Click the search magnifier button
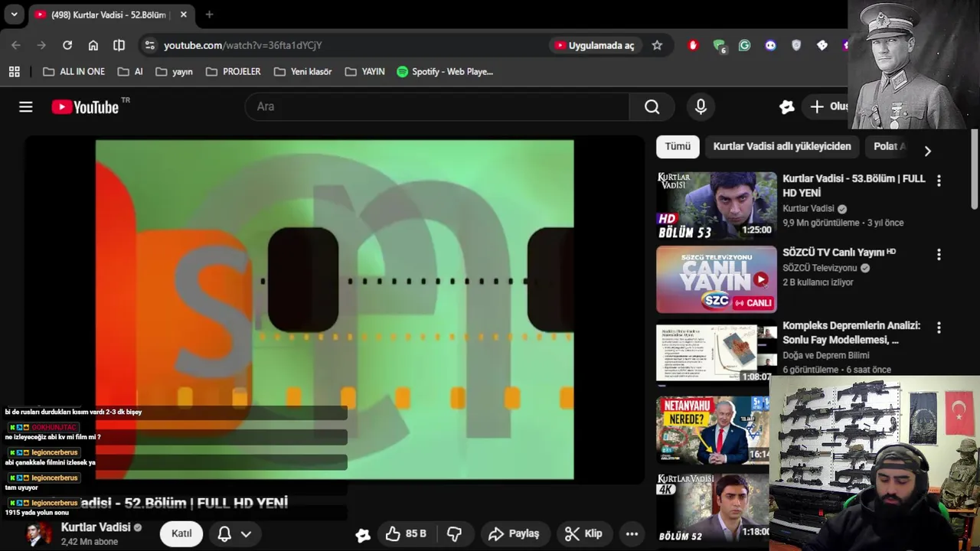 coord(652,107)
